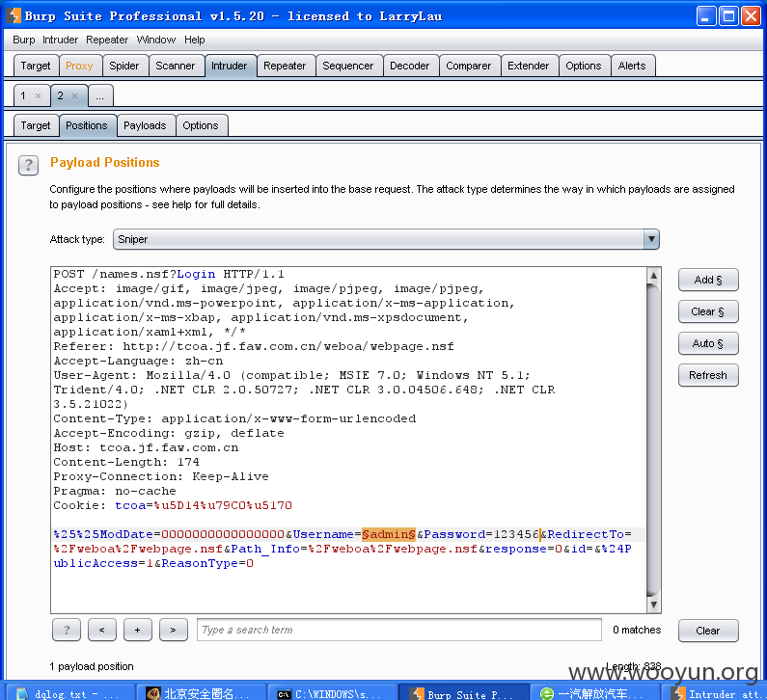The image size is (767, 700).
Task: Click the Add § button
Action: click(708, 281)
